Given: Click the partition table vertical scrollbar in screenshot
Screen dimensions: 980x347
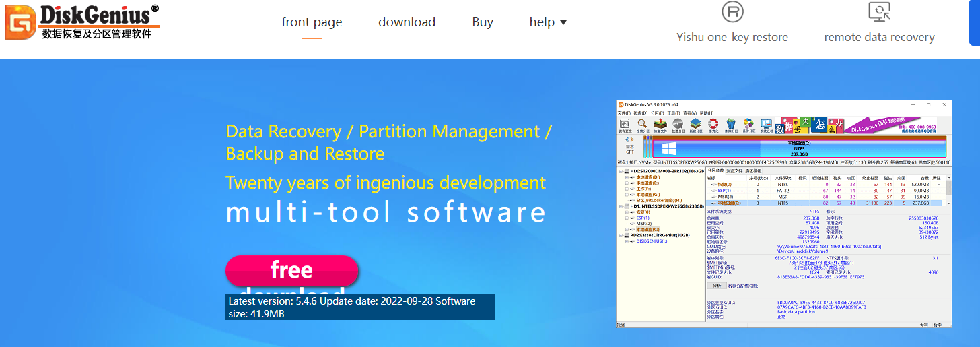Looking at the screenshot, I should pos(949,192).
